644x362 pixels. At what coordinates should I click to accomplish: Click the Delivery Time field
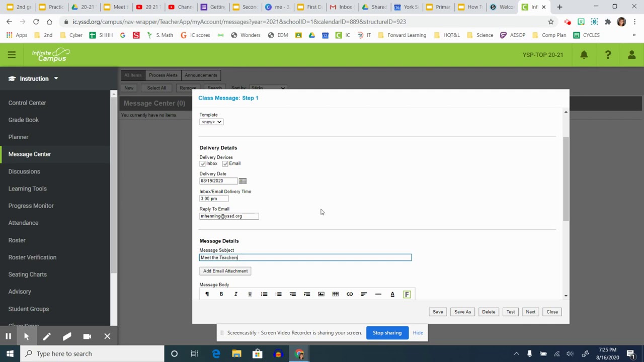coord(214,199)
